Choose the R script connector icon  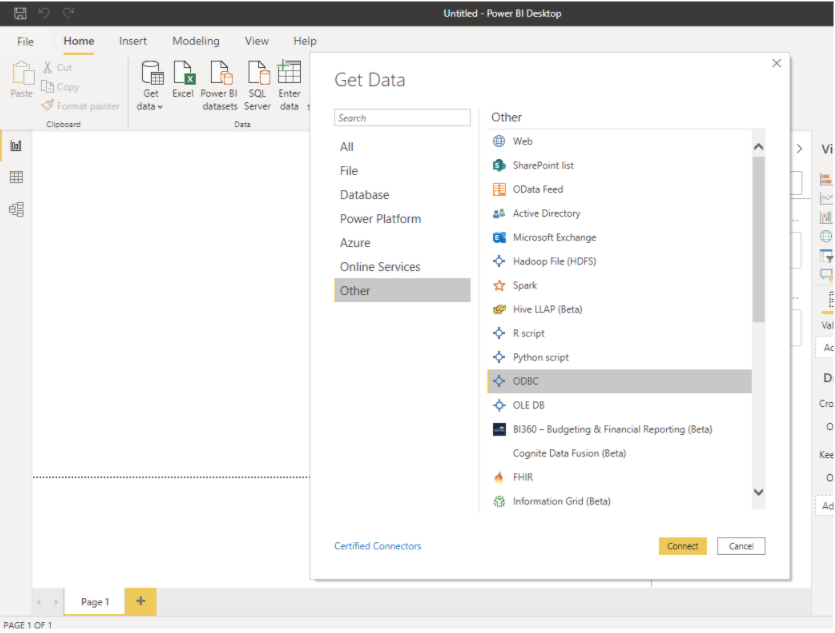point(499,333)
